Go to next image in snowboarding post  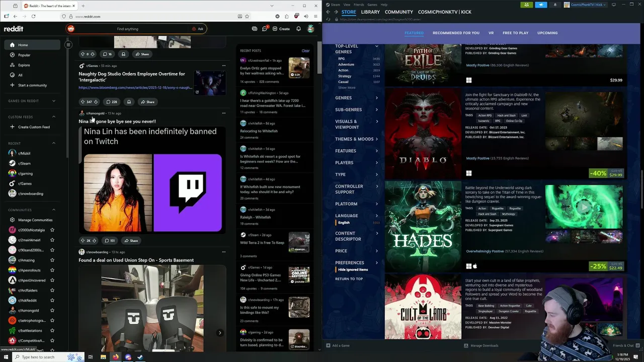[220, 333]
